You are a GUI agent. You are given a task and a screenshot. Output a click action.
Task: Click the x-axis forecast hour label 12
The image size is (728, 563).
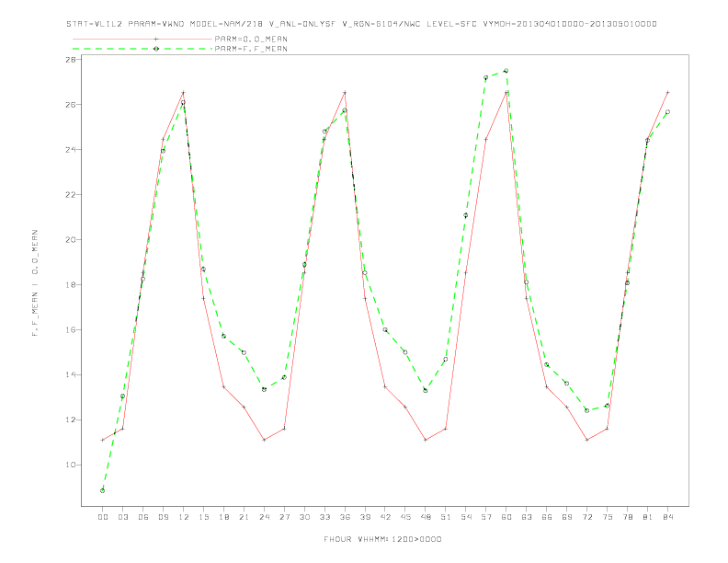click(184, 517)
